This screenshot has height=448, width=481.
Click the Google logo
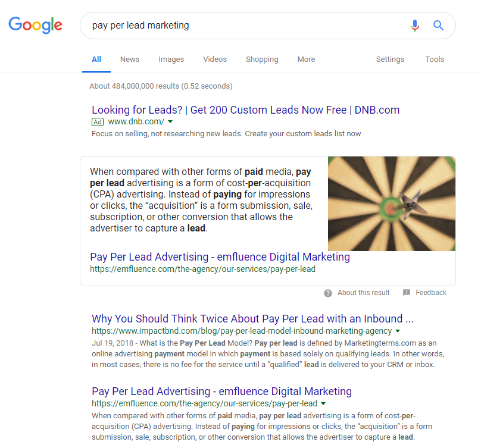tap(35, 25)
